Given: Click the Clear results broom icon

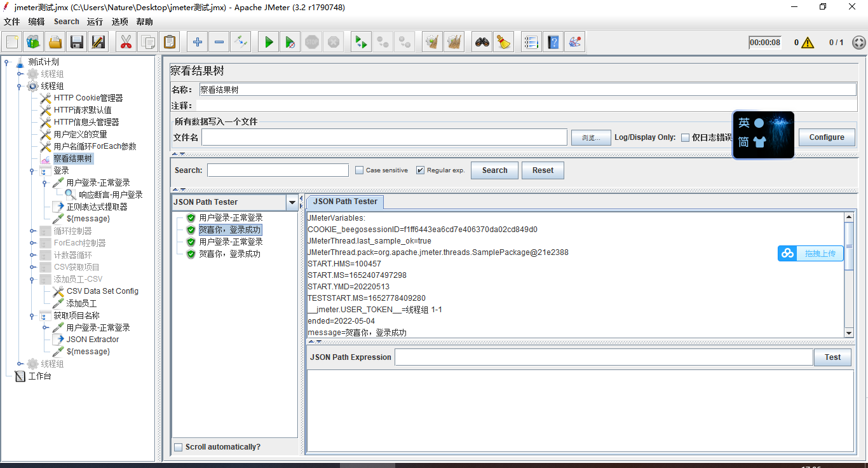Looking at the screenshot, I should click(433, 42).
